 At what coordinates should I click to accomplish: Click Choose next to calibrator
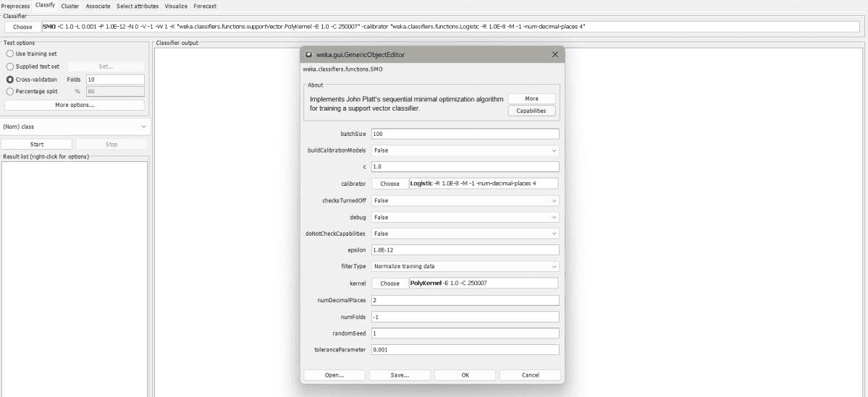389,184
